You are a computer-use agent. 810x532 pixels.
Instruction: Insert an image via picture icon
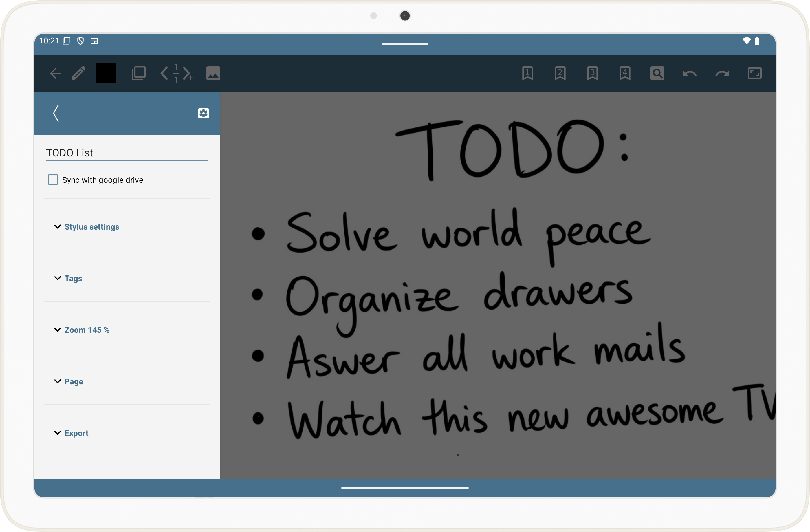[213, 73]
